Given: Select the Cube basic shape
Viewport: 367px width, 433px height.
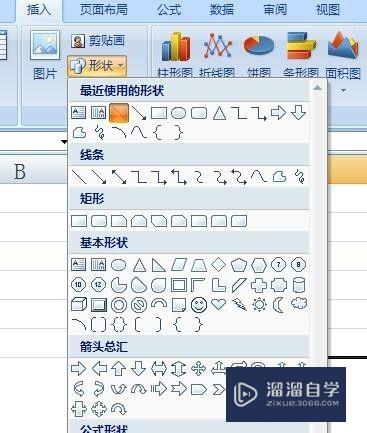Looking at the screenshot, I should 79,305.
